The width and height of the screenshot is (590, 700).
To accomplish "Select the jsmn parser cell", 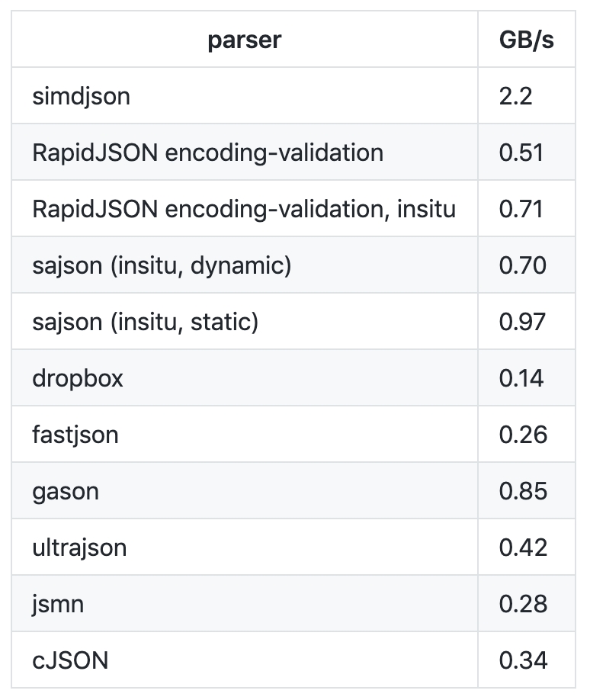I will point(58,604).
